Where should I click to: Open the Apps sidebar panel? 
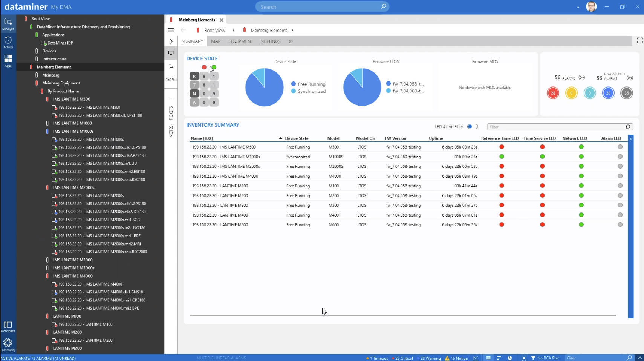pos(8,60)
